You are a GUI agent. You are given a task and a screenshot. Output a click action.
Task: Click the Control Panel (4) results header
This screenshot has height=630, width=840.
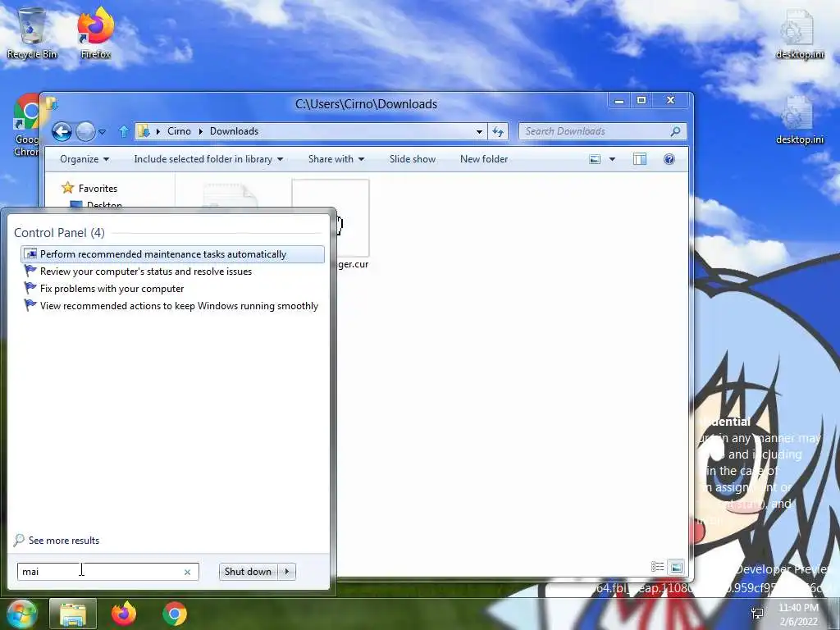pyautogui.click(x=59, y=232)
